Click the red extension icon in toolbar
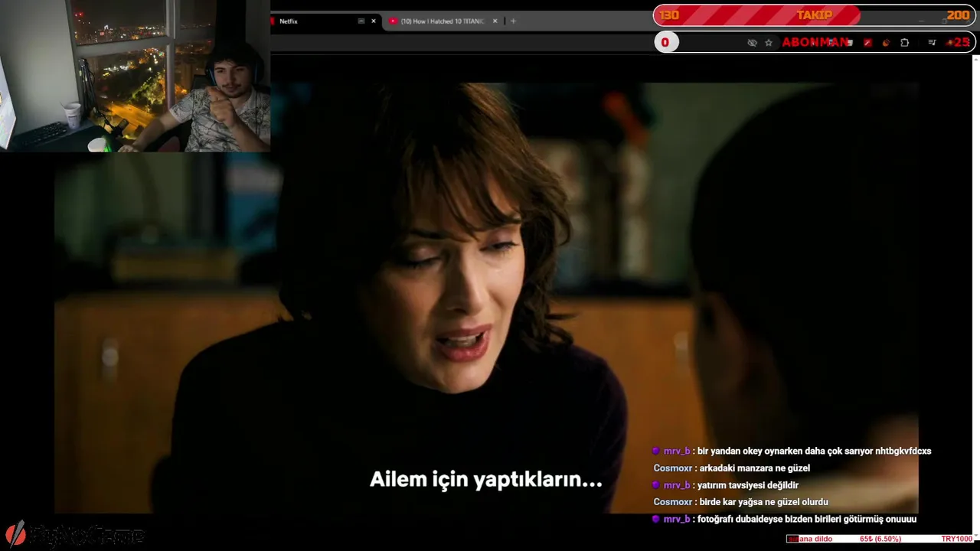The image size is (980, 551). pos(867,43)
